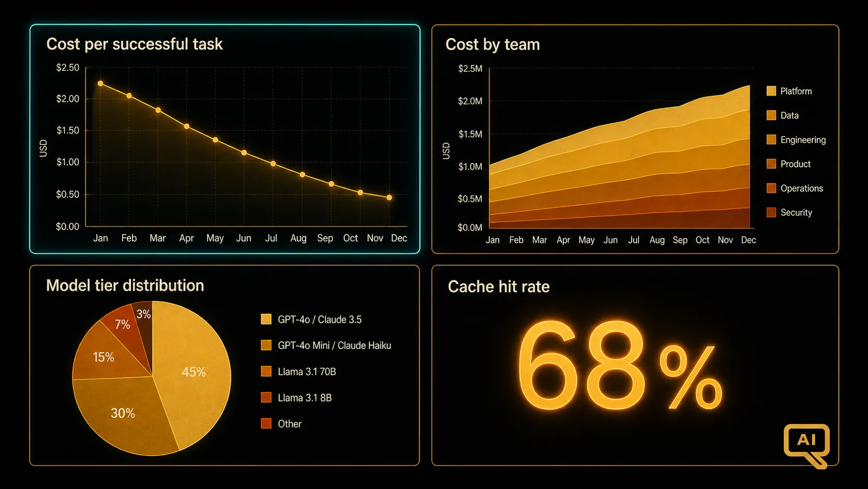Click the '$2.5M' axis label
This screenshot has width=868, height=489.
point(470,69)
